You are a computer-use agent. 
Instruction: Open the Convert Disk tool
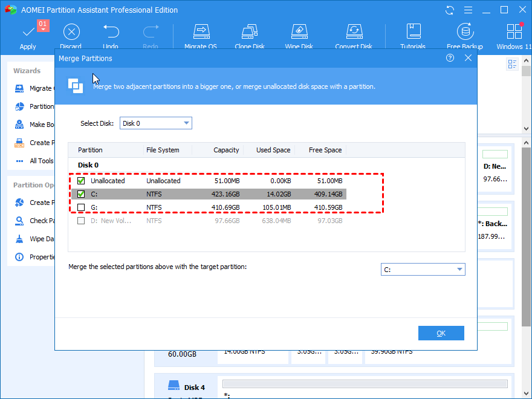click(354, 31)
